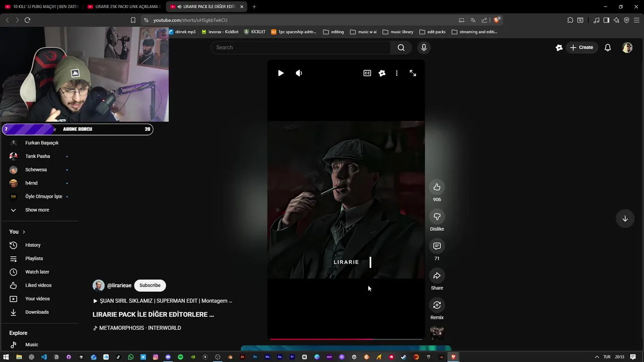Translate page icon in address bar
Image resolution: width=644 pixels, height=362 pixels.
coord(473,20)
